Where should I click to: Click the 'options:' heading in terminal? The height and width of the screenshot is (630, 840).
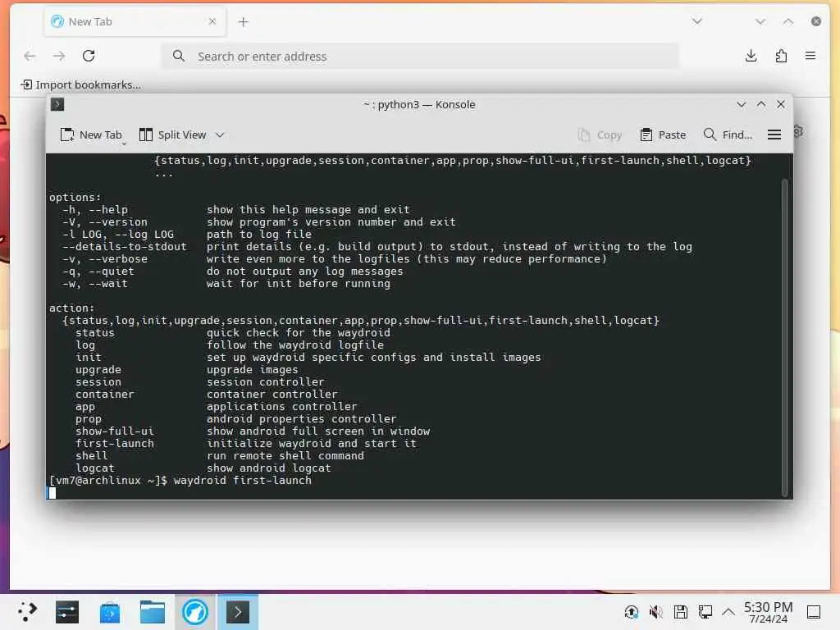click(x=75, y=197)
